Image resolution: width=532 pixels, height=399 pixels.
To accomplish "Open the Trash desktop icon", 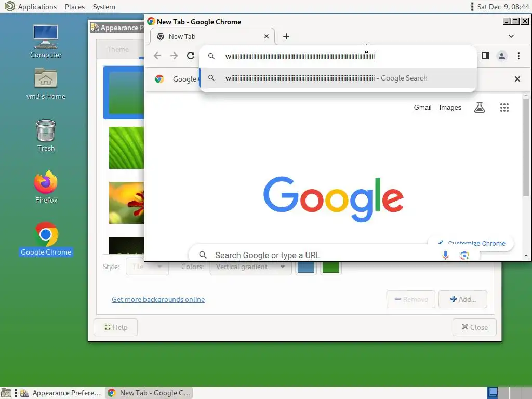I will tap(46, 136).
